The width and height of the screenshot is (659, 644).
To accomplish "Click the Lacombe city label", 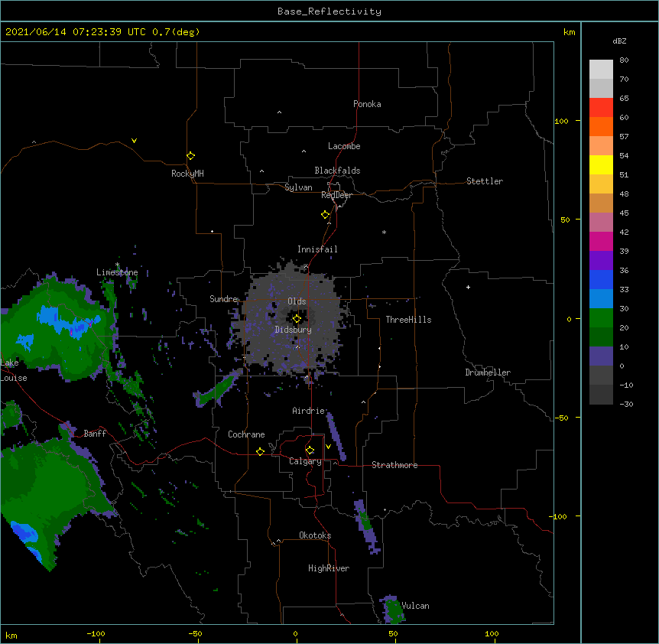I will pos(344,146).
